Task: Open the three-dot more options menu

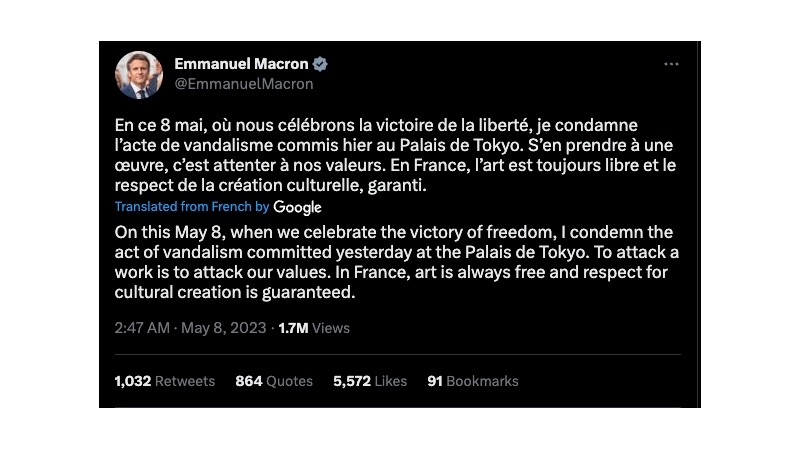Action: [671, 64]
